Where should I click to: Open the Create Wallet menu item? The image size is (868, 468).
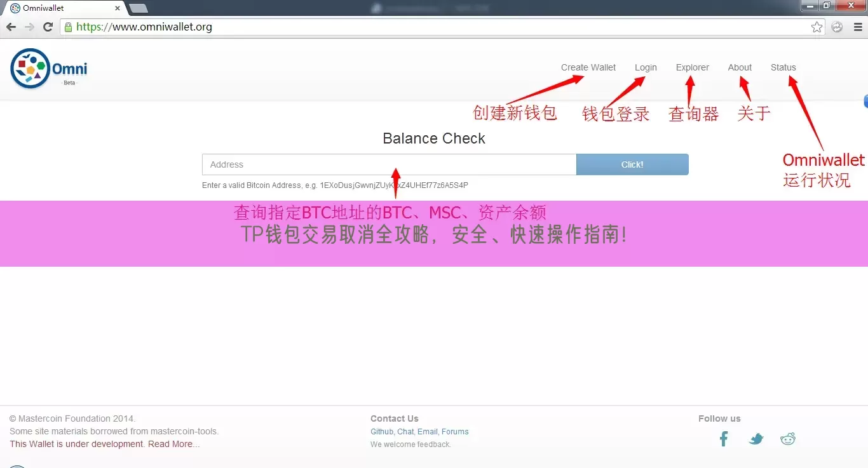[x=588, y=67]
